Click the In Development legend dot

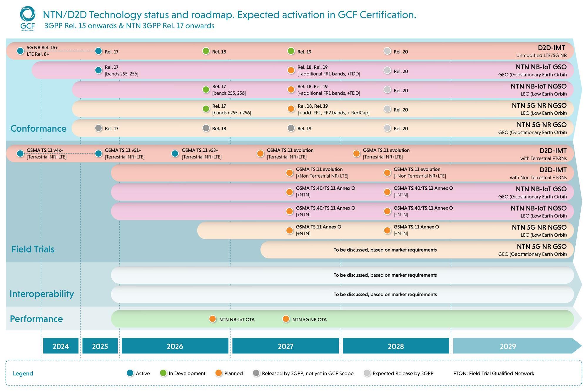tap(163, 373)
